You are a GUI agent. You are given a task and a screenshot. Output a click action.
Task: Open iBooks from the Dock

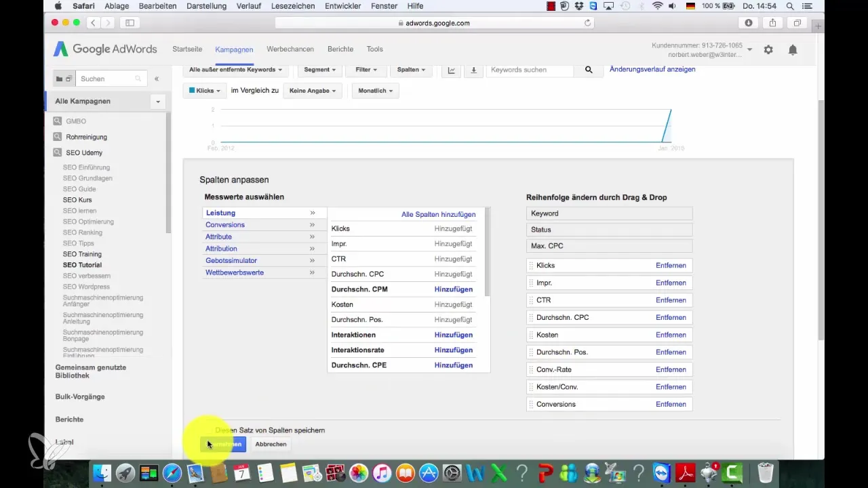(406, 472)
